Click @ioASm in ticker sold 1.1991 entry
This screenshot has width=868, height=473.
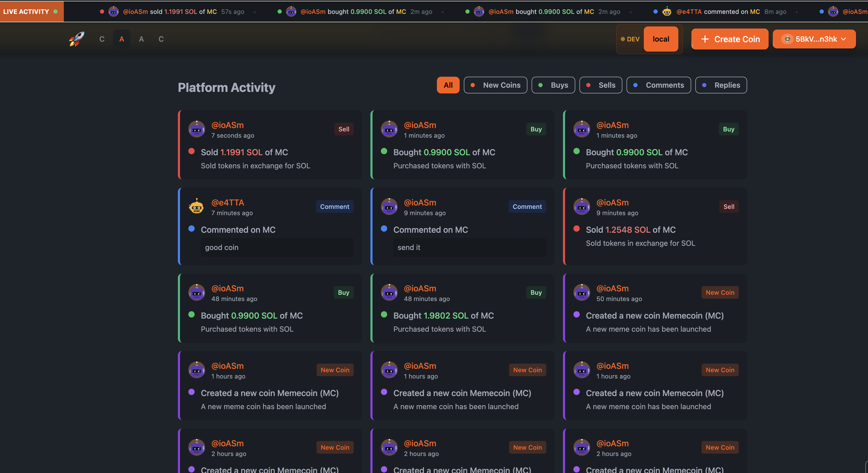click(x=136, y=12)
